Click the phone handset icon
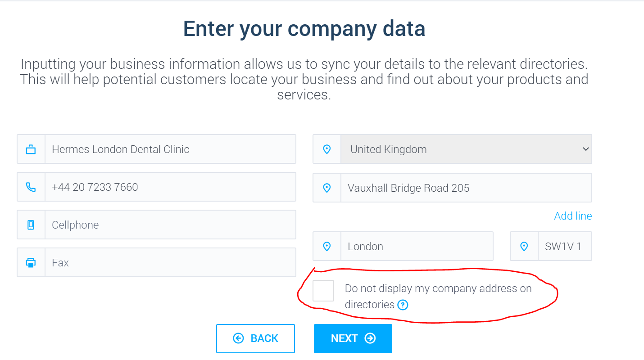Screen dimensions: 644x360 tap(31, 187)
